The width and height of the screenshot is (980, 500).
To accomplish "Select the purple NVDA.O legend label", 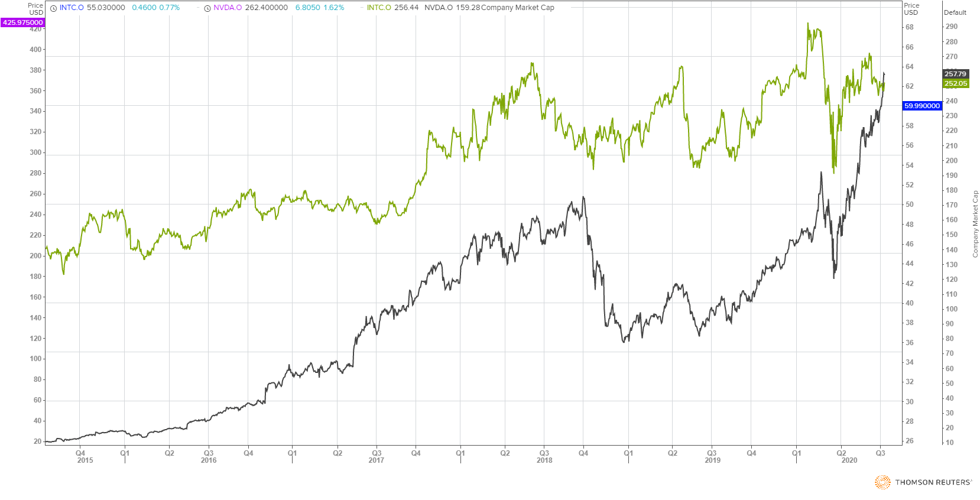I will pos(228,8).
